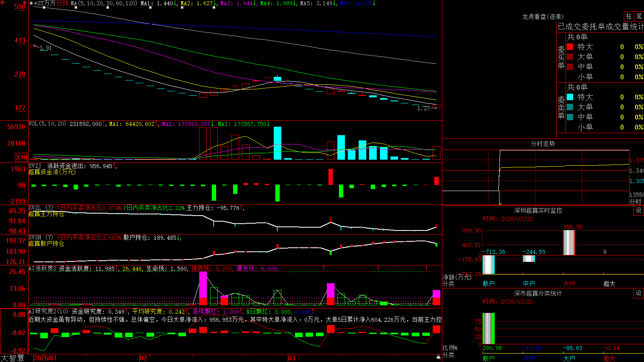The width and height of the screenshot is (644, 362).
Task: Click the red 日线 period label
Action: coord(62,3)
